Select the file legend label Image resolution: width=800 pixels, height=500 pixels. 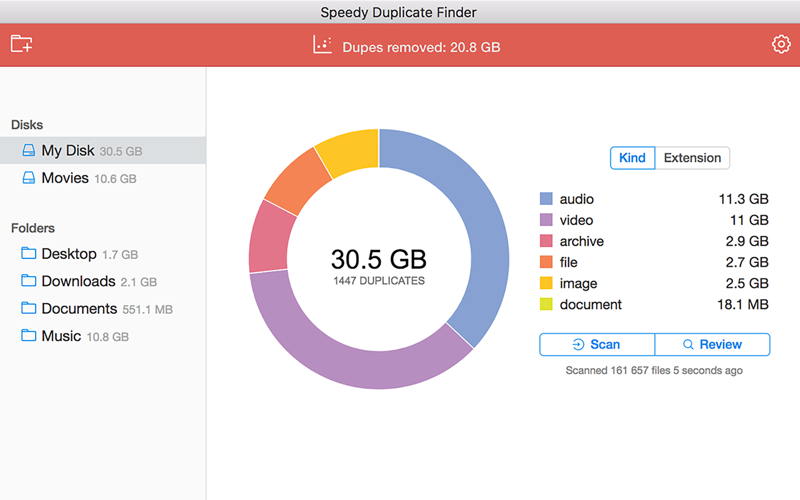[568, 262]
